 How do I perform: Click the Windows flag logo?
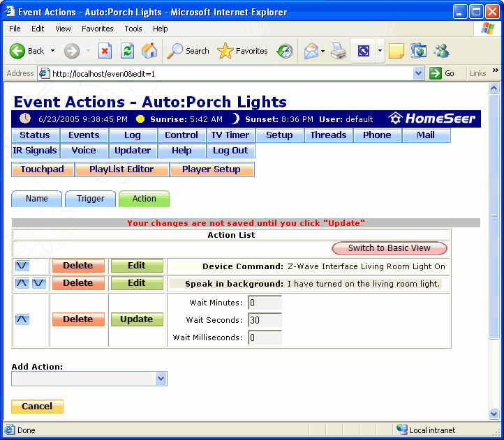pos(488,29)
